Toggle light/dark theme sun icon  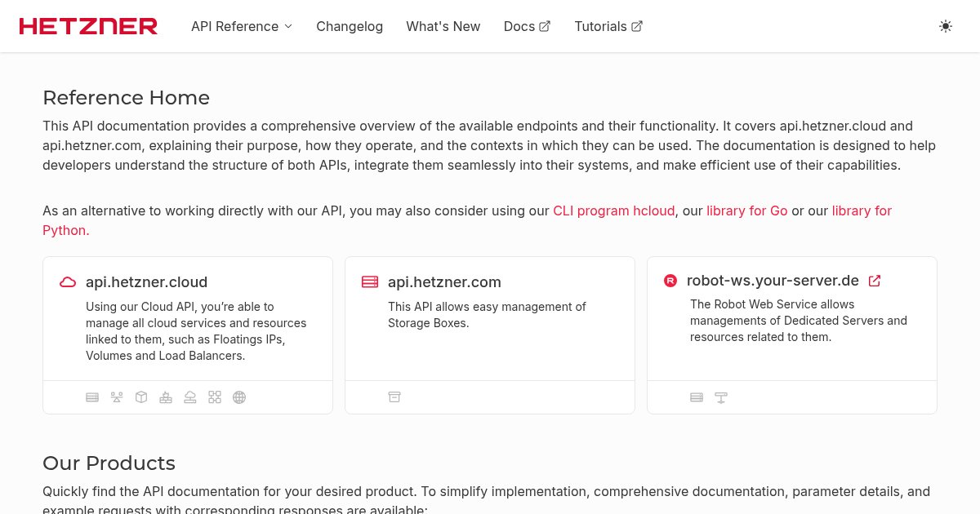click(x=946, y=26)
